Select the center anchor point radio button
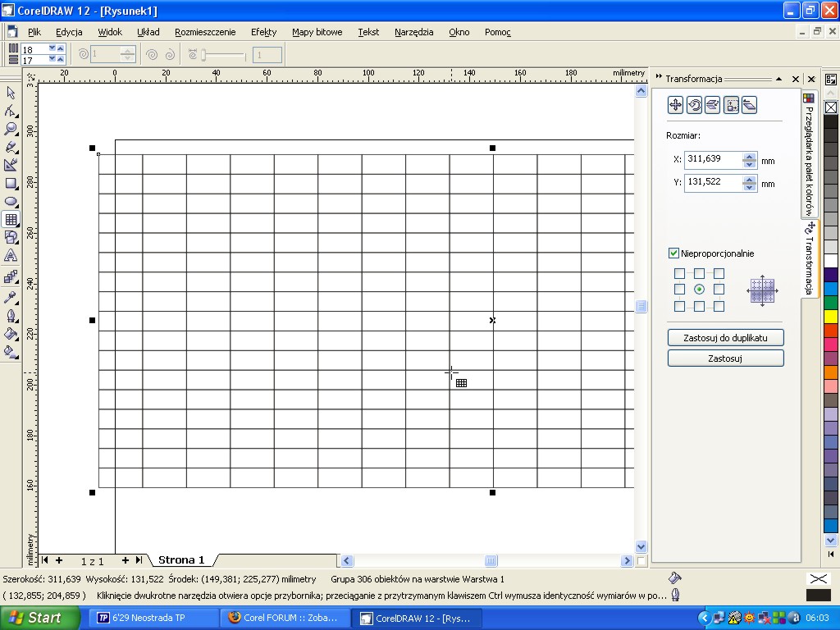 click(x=699, y=290)
